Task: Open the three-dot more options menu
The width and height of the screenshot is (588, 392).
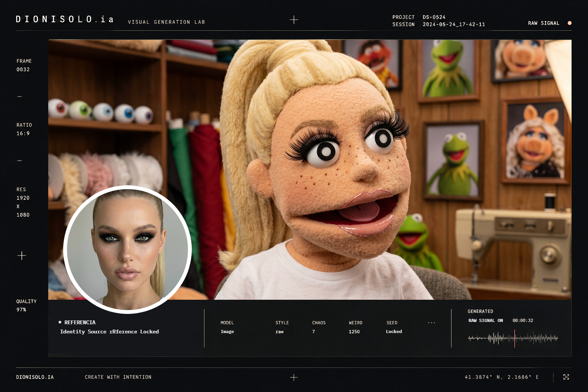Action: [431, 323]
